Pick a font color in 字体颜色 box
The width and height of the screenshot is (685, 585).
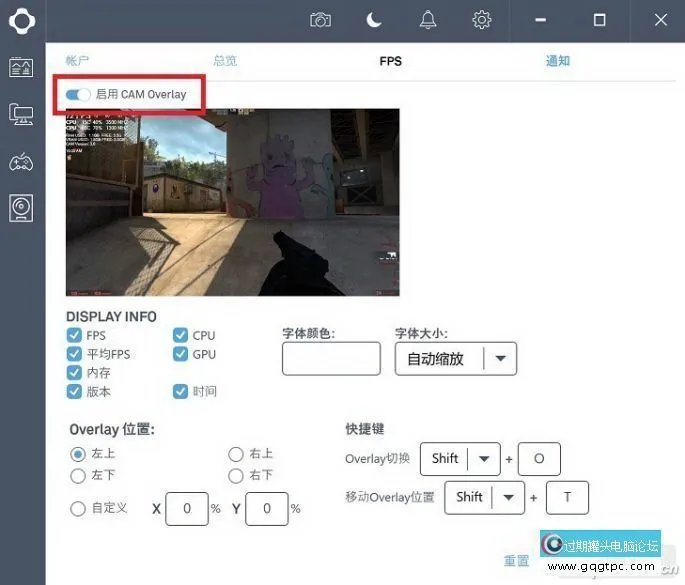click(331, 358)
